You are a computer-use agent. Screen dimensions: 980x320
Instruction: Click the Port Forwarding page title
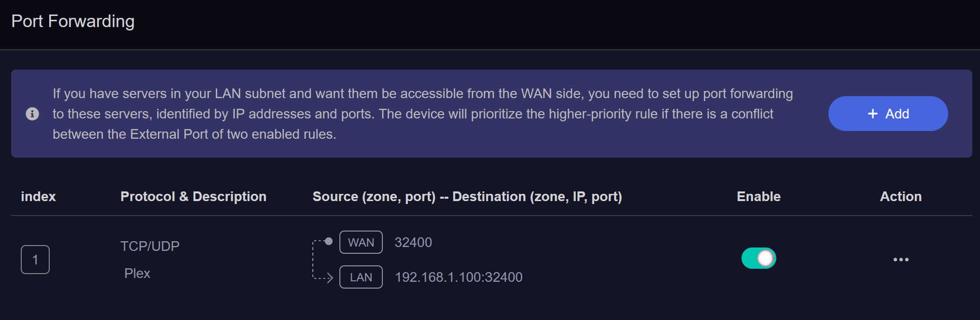click(73, 21)
